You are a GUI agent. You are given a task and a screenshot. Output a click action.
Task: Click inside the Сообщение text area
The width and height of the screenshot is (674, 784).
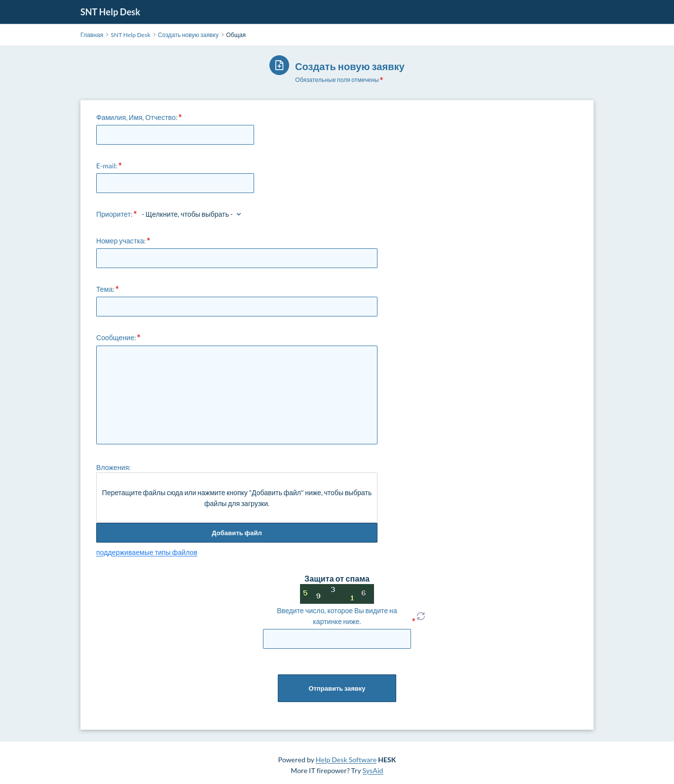tap(237, 395)
